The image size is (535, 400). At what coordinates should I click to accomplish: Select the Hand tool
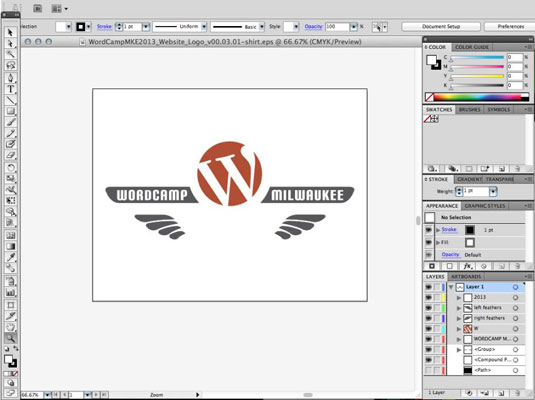10,327
